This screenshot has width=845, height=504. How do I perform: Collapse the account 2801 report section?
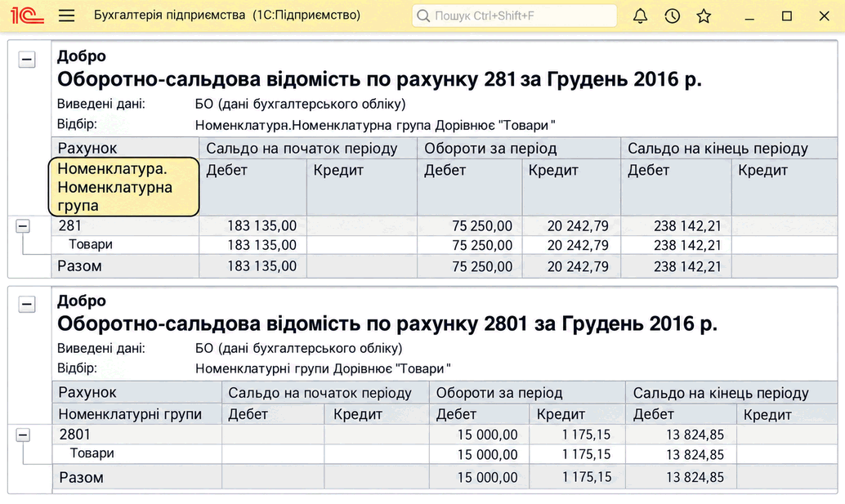point(27,304)
